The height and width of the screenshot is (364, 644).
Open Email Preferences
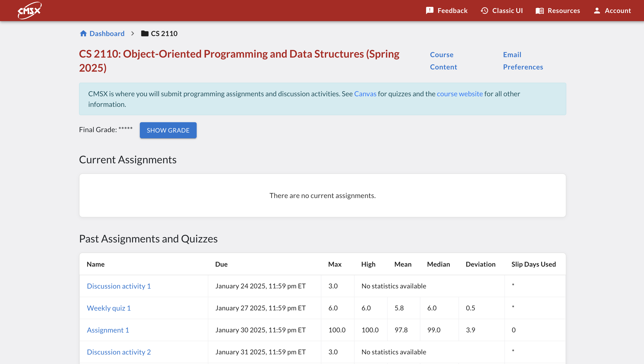point(523,61)
